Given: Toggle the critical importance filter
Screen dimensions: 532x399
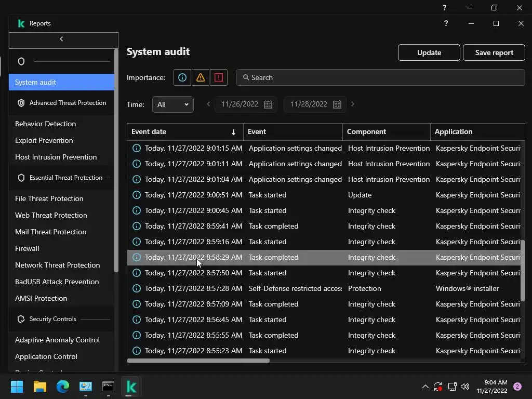Looking at the screenshot, I should pos(219,78).
